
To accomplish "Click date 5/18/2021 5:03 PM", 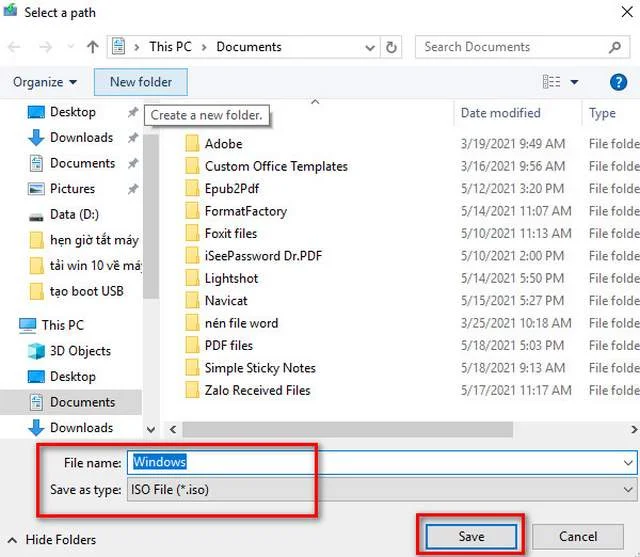I will coord(512,346).
